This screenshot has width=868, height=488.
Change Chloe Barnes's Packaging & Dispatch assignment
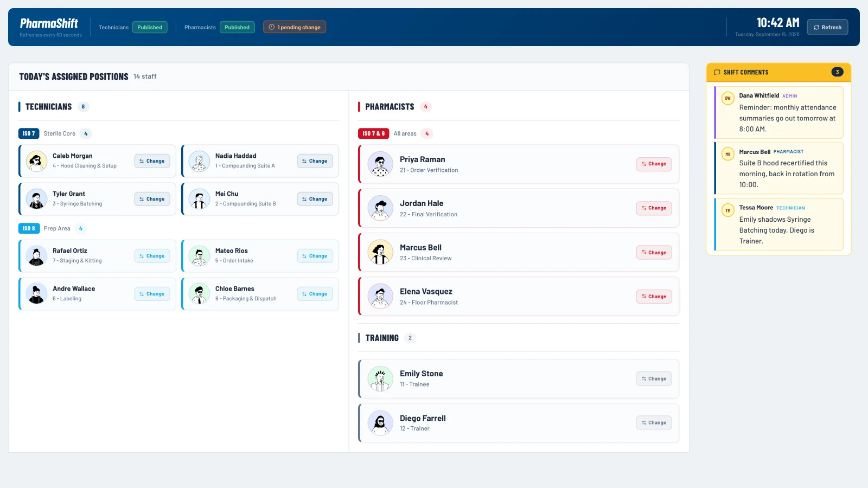(x=315, y=294)
